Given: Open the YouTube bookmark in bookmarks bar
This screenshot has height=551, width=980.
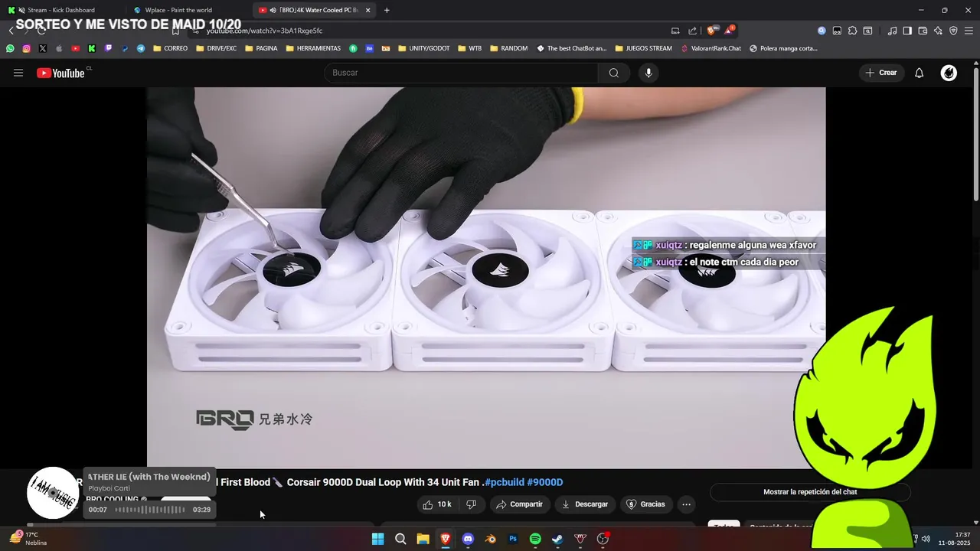Looking at the screenshot, I should point(75,48).
